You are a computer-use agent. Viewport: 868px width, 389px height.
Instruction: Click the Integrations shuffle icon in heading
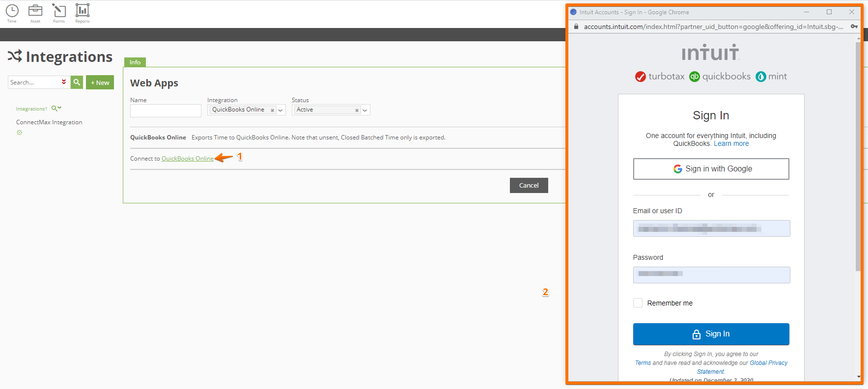tap(15, 56)
